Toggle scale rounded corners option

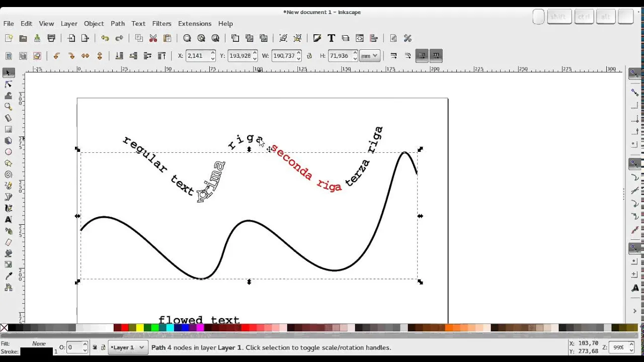[x=408, y=56]
